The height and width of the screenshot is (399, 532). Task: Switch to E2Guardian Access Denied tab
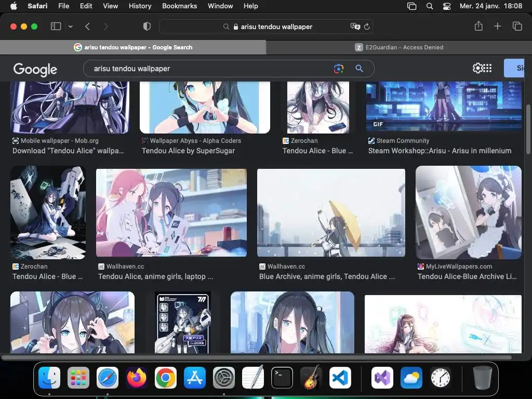399,47
